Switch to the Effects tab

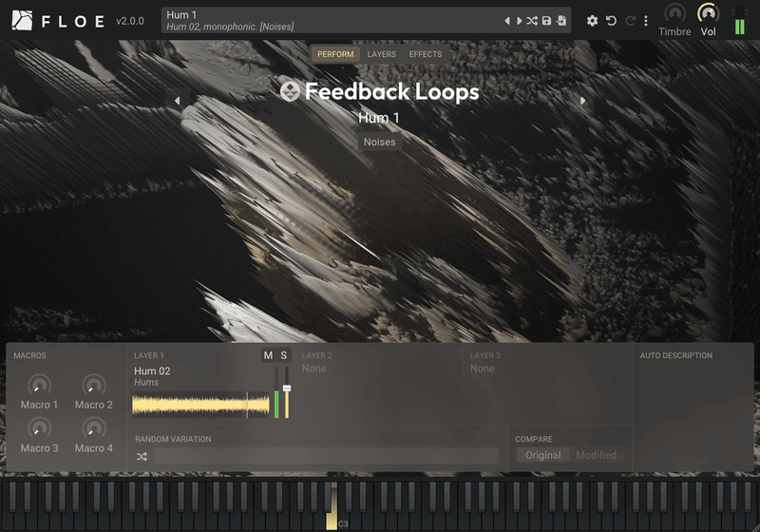pos(425,54)
